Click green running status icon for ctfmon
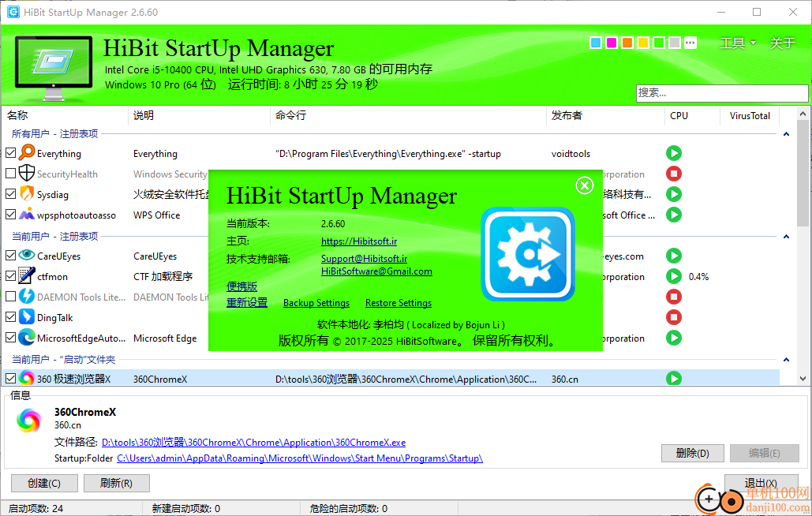Viewport: 812px width, 516px height. tap(674, 276)
